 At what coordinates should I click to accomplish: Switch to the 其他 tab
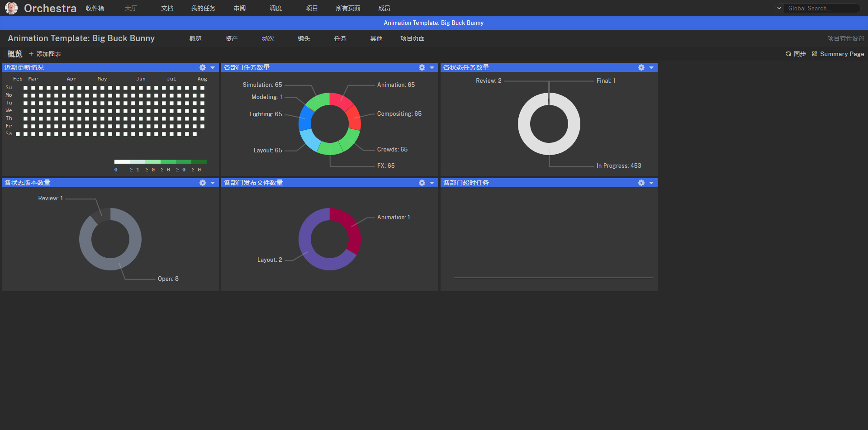(x=376, y=38)
